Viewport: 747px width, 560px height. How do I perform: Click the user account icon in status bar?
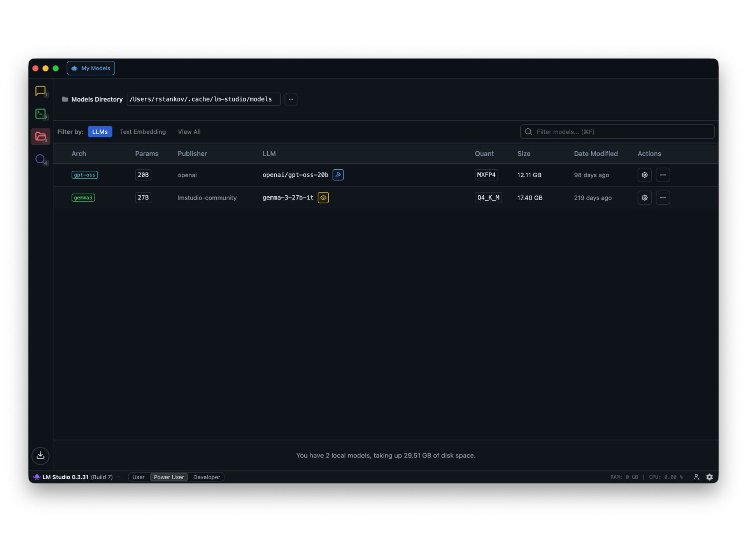click(x=696, y=477)
